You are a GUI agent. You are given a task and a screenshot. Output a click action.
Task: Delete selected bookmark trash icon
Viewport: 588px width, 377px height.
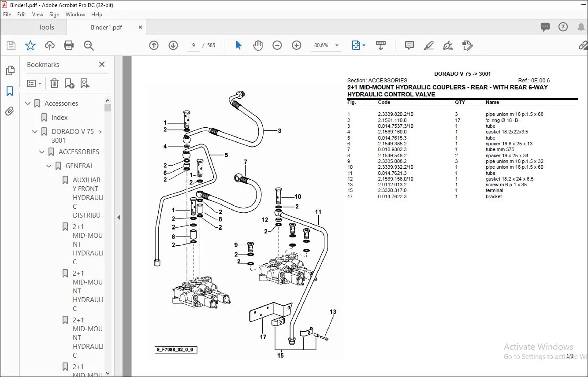pyautogui.click(x=54, y=83)
